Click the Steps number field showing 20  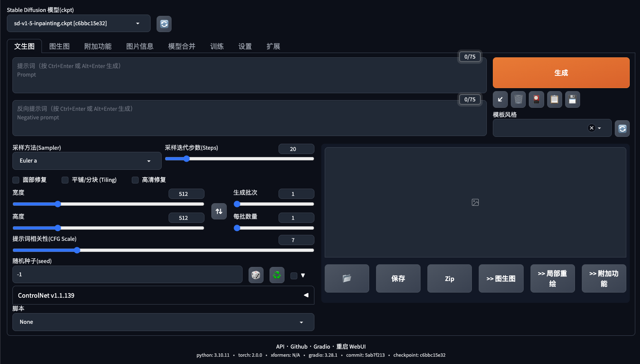[x=296, y=149]
